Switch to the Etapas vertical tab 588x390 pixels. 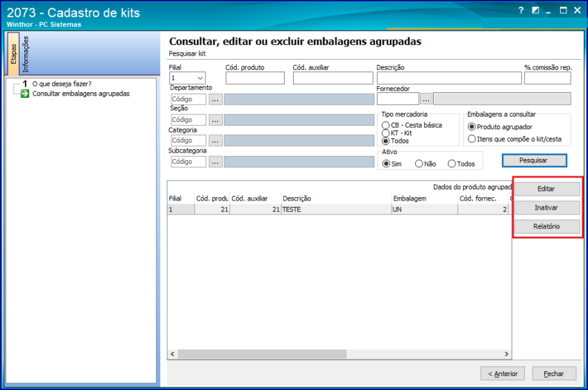pos(13,53)
